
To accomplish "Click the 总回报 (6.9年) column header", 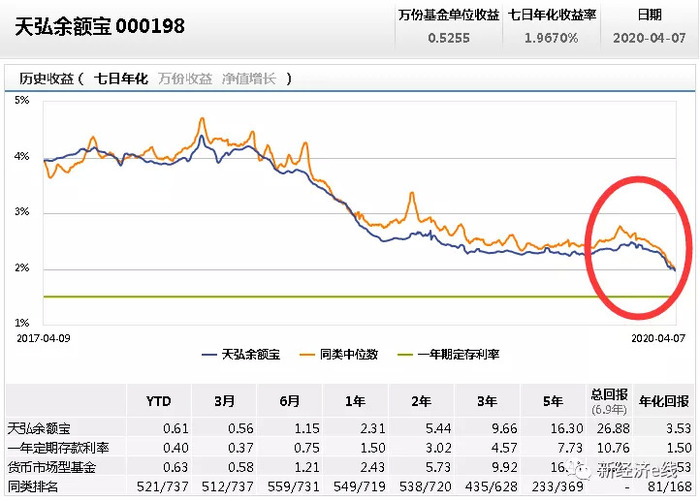I will [x=609, y=401].
